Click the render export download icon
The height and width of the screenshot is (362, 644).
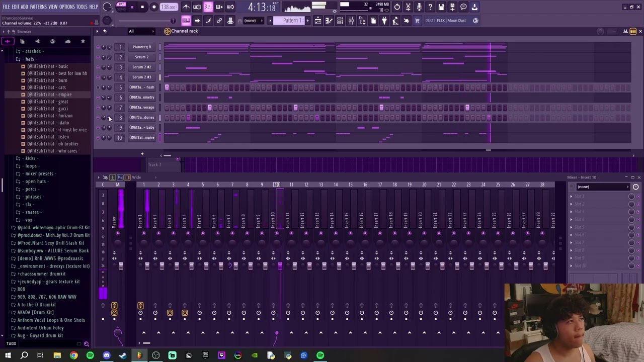pos(474,7)
